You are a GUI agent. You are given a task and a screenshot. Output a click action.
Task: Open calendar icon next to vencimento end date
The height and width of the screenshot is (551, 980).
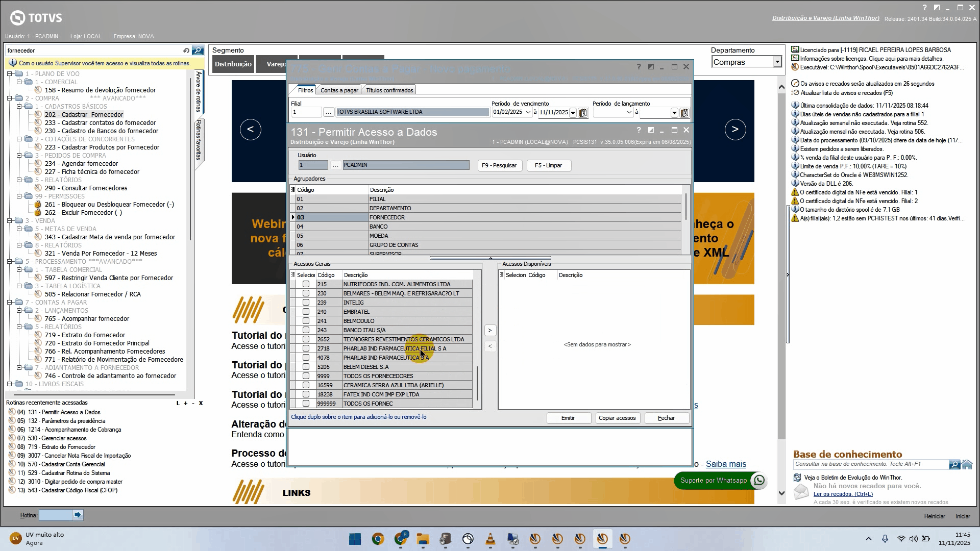583,112
